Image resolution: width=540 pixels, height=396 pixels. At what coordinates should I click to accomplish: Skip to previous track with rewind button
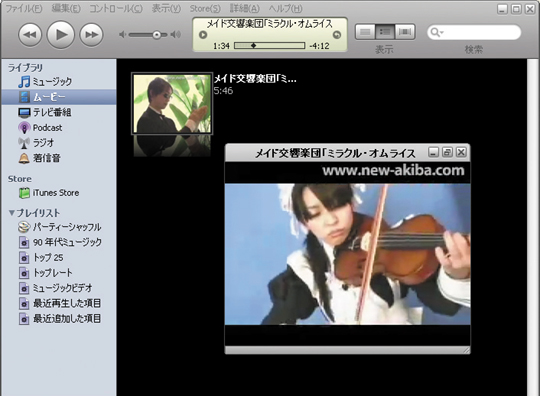(x=30, y=34)
